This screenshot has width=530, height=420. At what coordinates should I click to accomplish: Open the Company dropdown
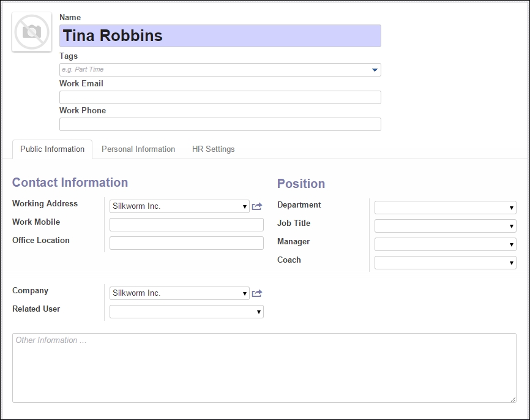(x=179, y=293)
